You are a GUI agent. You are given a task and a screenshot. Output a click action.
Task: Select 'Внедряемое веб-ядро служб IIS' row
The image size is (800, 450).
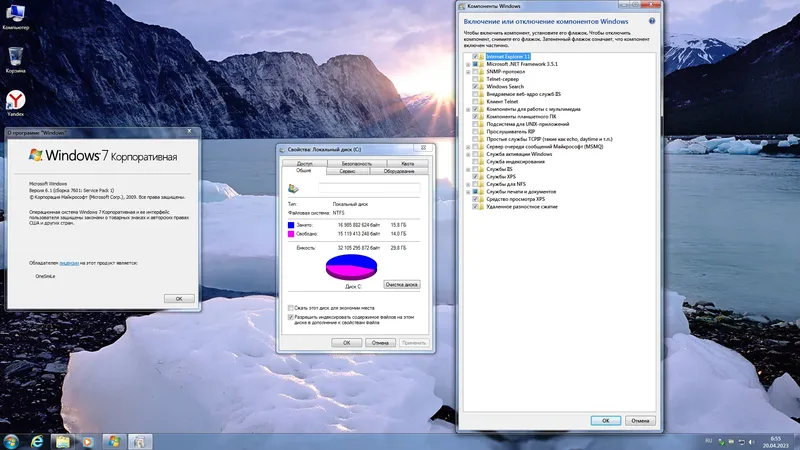(x=523, y=94)
